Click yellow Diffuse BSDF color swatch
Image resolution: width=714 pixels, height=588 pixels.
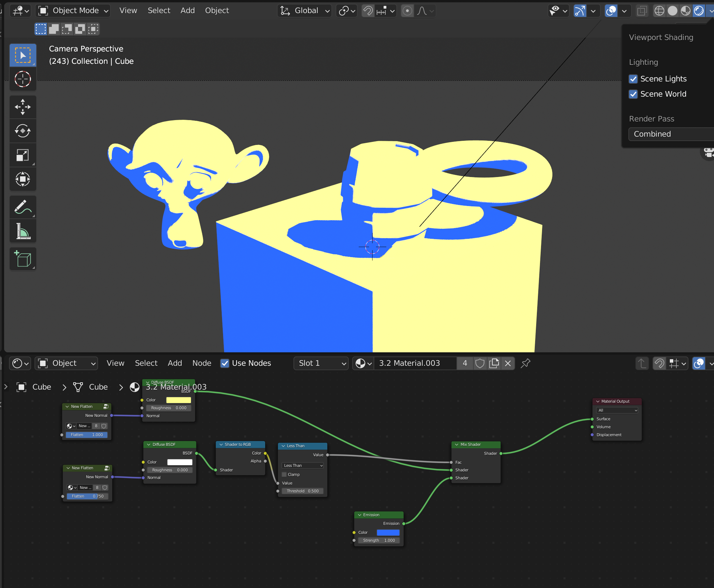tap(178, 400)
